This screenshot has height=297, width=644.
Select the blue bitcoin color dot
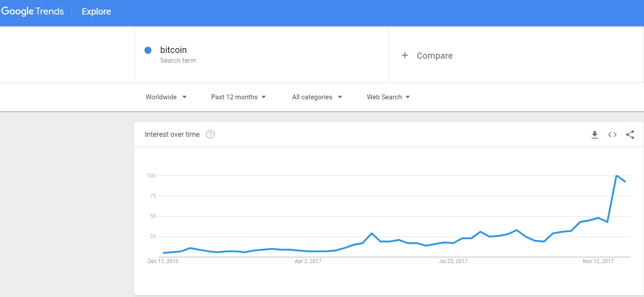pyautogui.click(x=148, y=50)
